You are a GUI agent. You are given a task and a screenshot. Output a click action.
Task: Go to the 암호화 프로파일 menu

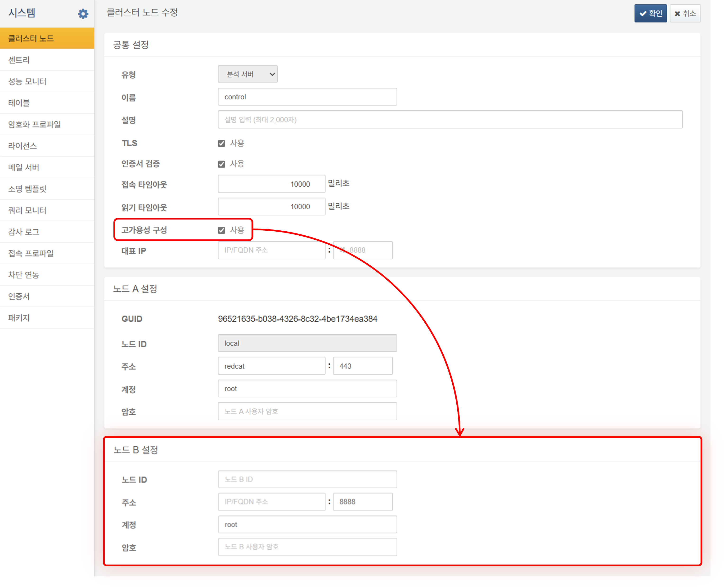pos(34,124)
